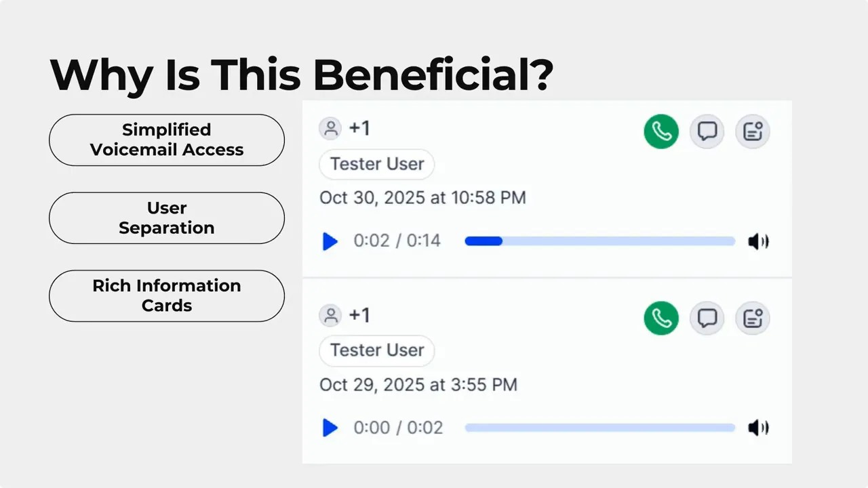Select the User Separation pill
868x488 pixels.
tap(167, 218)
